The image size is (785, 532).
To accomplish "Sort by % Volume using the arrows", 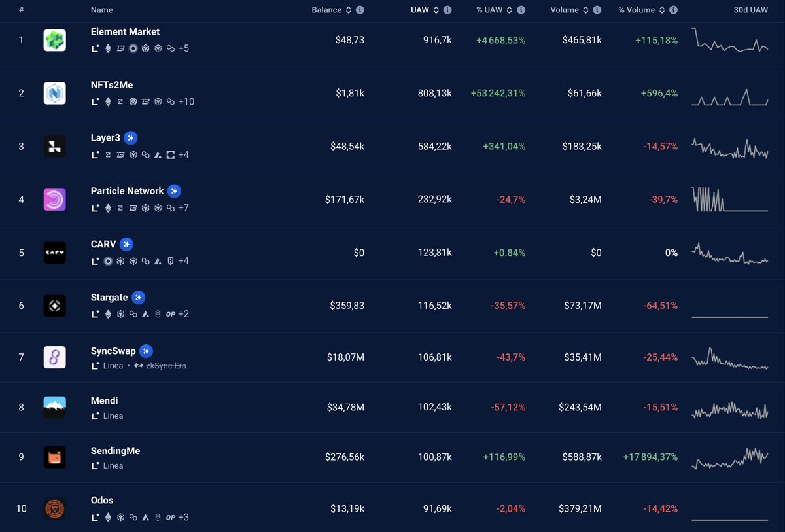I will [662, 10].
